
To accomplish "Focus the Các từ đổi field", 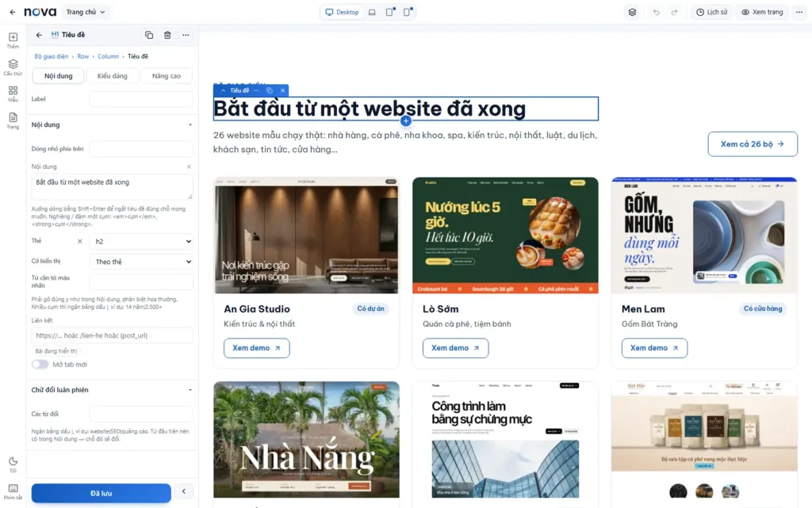I will 141,414.
